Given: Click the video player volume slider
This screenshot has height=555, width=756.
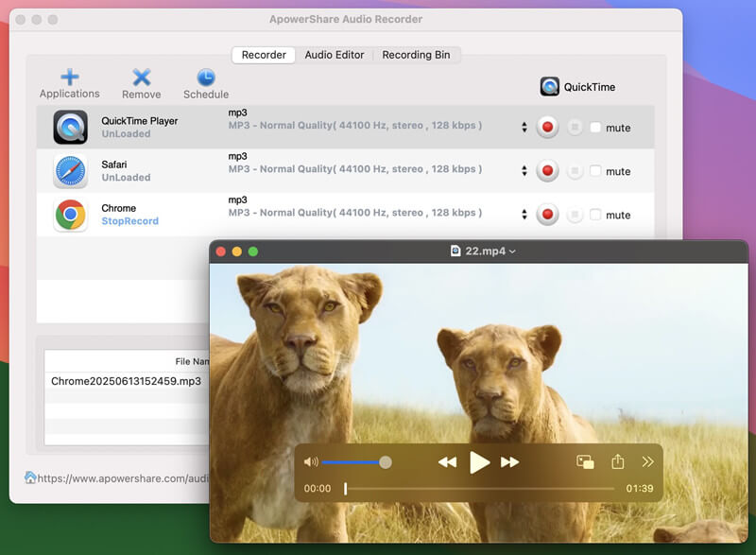Looking at the screenshot, I should 354,462.
